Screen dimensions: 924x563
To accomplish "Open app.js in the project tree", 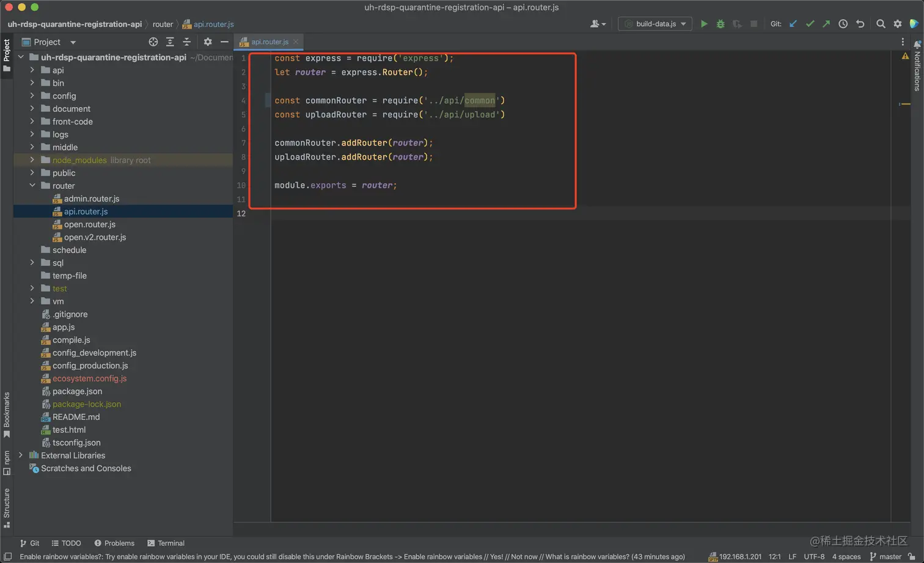I will (64, 326).
